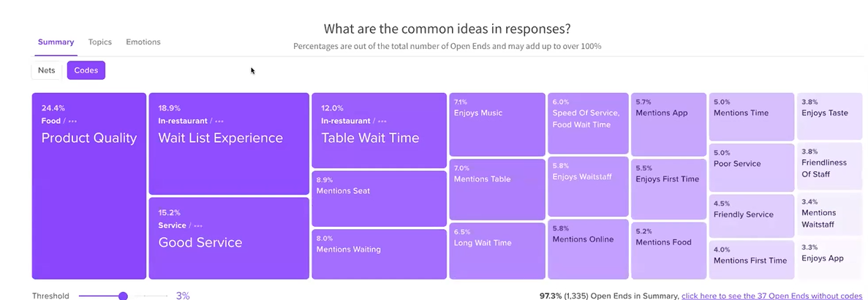Image resolution: width=868 pixels, height=300 pixels.
Task: Click the Mentions Online tile
Action: tap(589, 249)
